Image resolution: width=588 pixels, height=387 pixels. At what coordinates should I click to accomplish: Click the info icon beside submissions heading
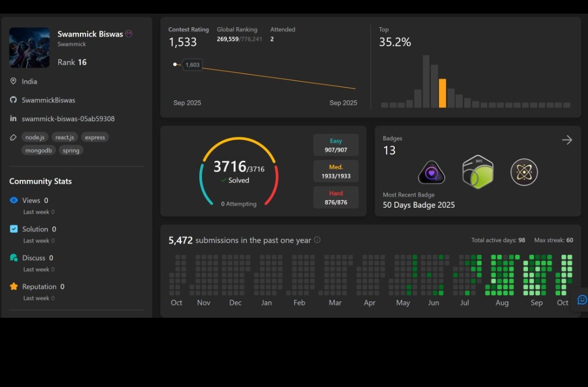click(x=317, y=239)
